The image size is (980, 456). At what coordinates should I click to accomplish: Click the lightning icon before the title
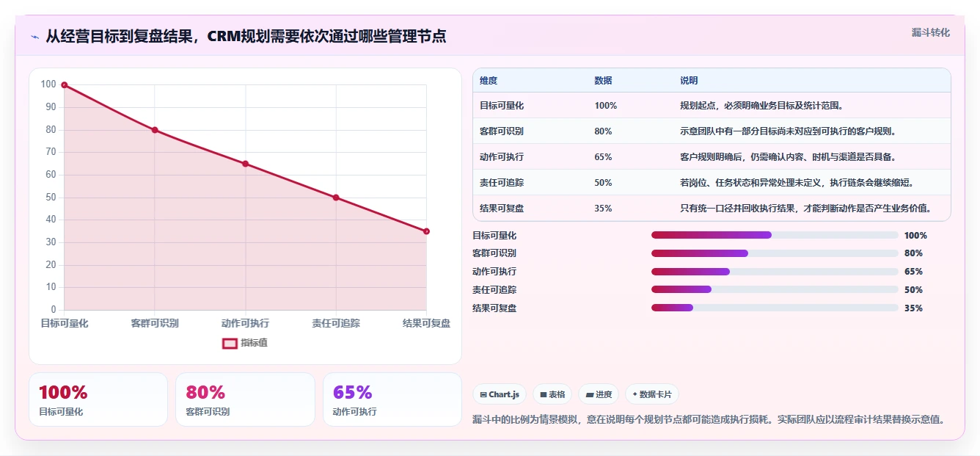click(x=35, y=37)
